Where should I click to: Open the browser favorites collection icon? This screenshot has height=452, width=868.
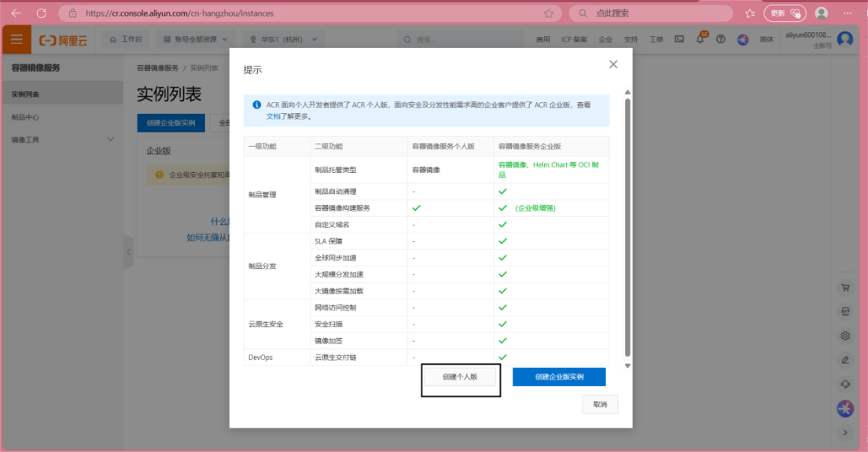(750, 13)
